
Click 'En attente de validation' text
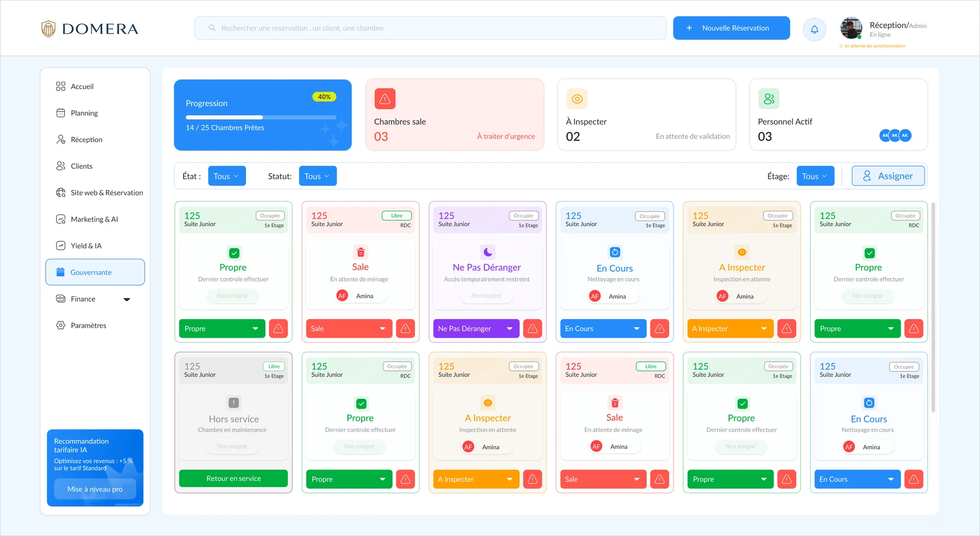point(693,136)
